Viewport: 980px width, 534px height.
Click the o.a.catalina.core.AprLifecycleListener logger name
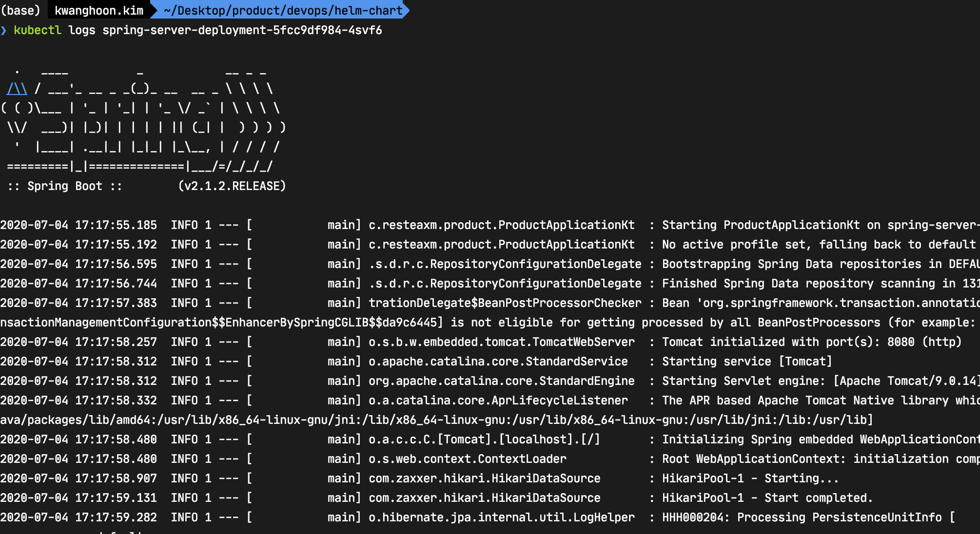point(498,400)
